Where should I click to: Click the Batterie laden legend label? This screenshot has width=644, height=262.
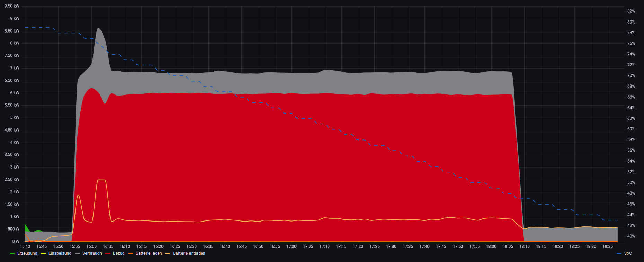(149, 253)
